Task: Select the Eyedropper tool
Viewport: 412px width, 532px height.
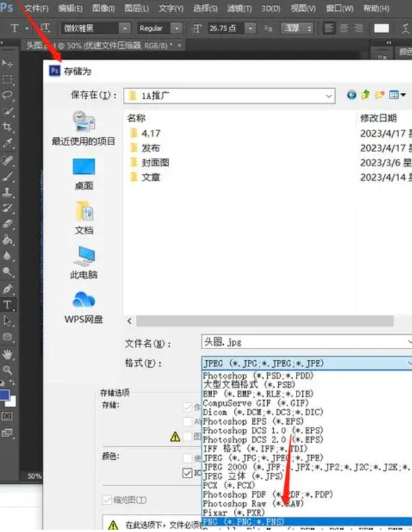Action: click(x=7, y=143)
